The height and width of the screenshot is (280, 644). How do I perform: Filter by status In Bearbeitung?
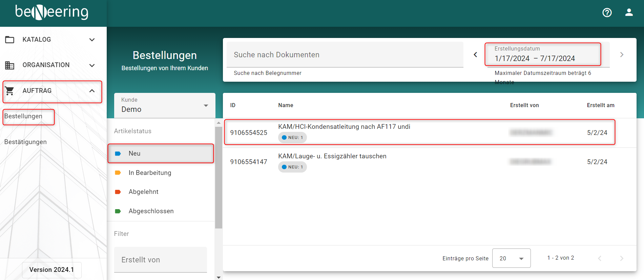click(x=150, y=173)
